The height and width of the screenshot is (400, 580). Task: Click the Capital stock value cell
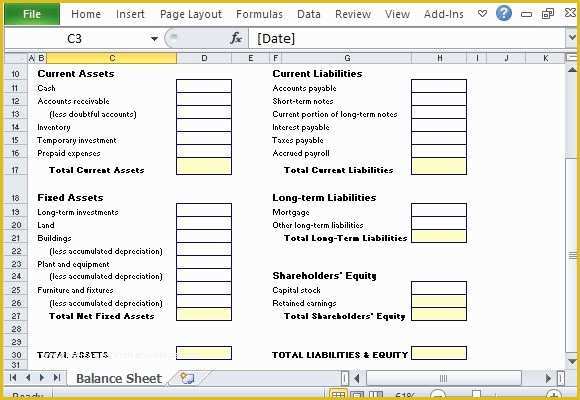[x=439, y=288]
